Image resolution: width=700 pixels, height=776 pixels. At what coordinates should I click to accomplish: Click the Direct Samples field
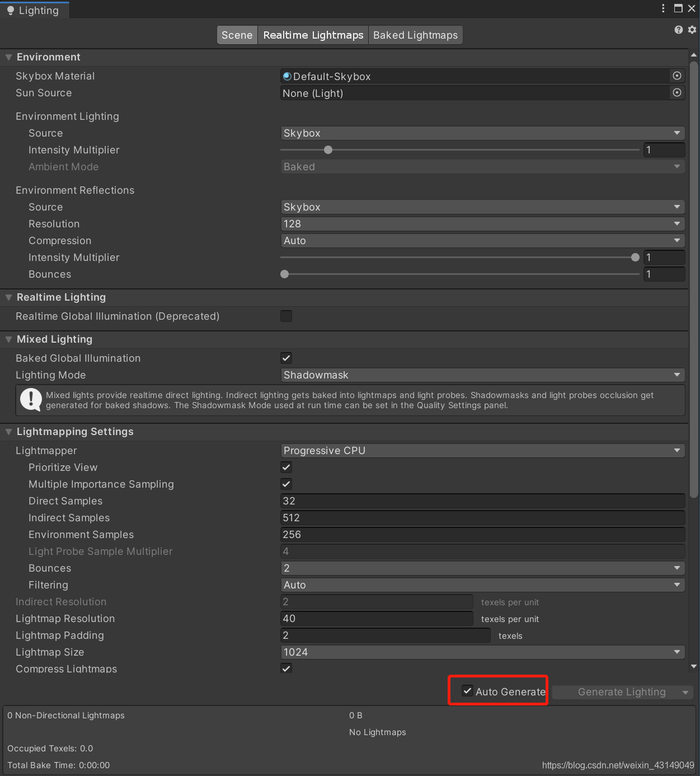(482, 501)
